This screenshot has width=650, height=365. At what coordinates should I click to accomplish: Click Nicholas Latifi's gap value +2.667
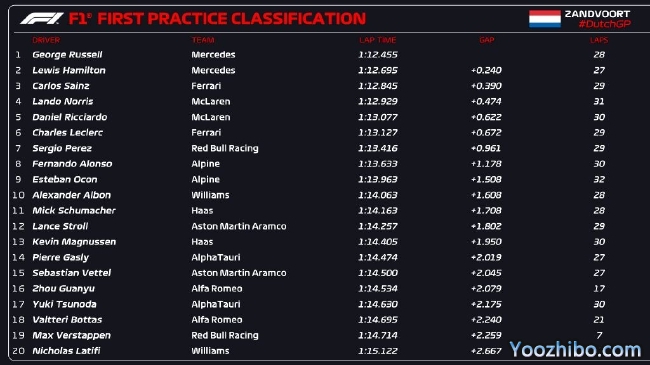[486, 351]
